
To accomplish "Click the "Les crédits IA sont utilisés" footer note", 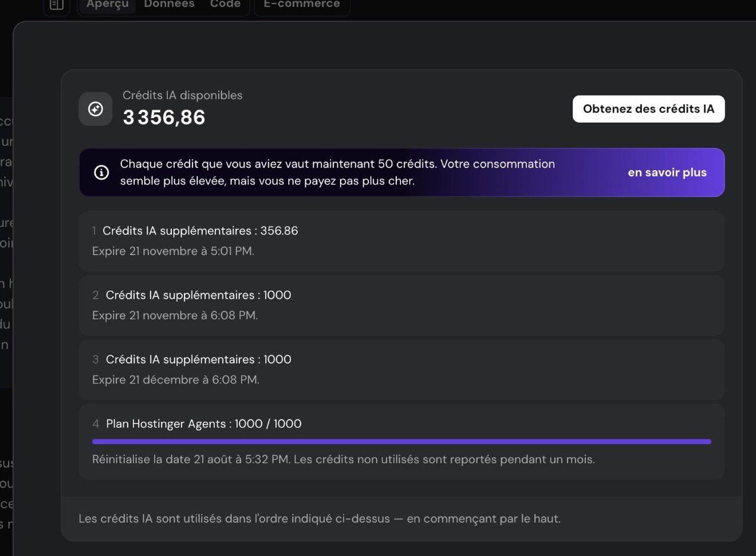I will point(320,519).
